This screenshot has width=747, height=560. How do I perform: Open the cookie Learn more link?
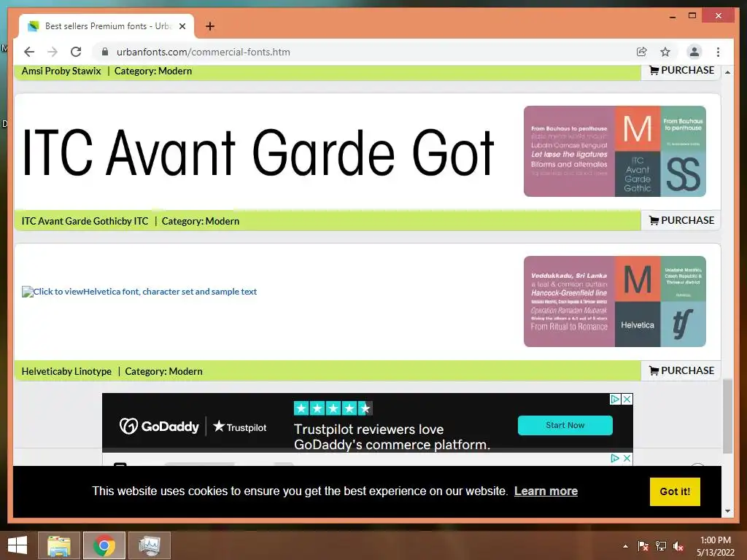546,491
